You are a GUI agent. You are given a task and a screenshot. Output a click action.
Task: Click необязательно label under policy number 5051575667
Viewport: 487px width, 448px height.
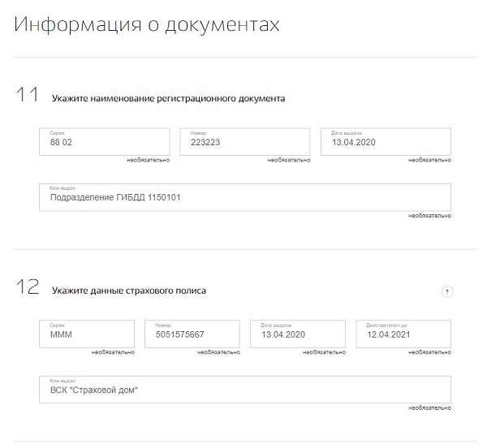point(218,352)
